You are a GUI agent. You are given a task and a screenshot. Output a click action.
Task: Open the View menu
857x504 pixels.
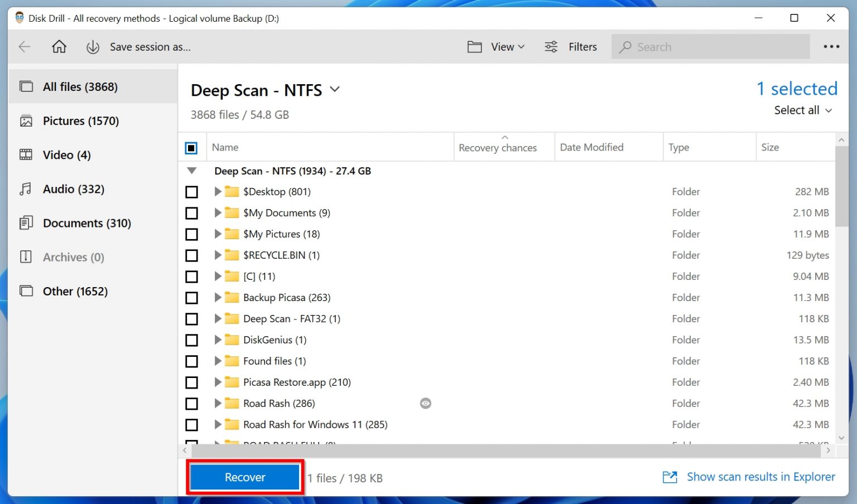point(501,47)
